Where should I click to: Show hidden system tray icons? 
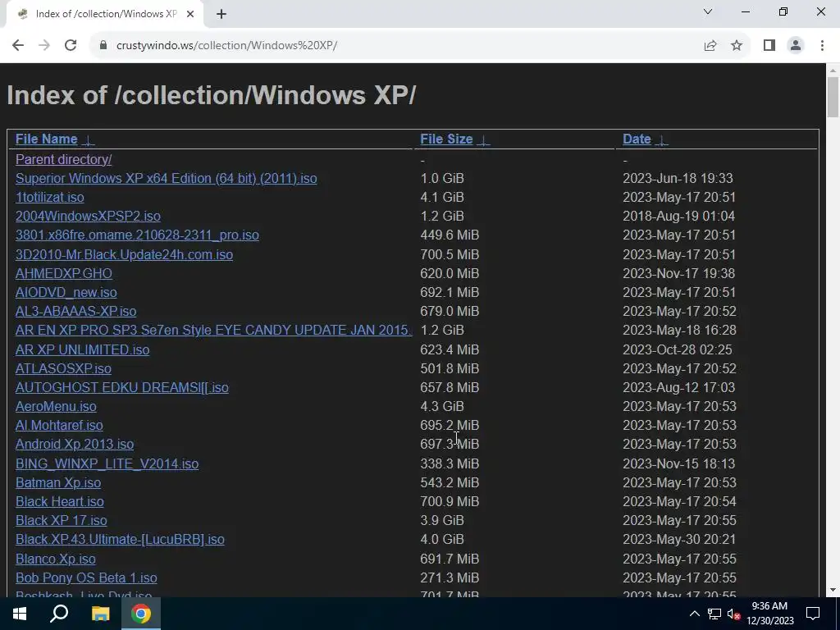click(x=694, y=614)
